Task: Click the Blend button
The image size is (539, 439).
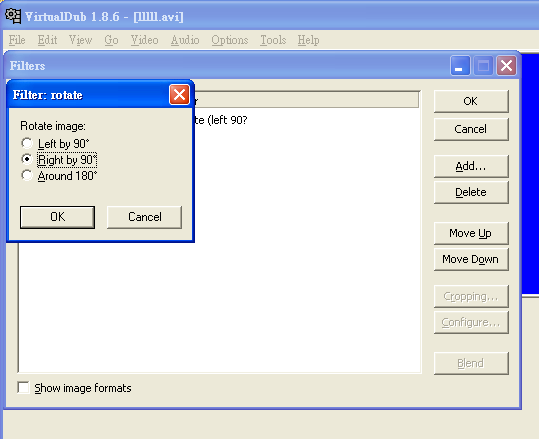Action: click(x=471, y=363)
